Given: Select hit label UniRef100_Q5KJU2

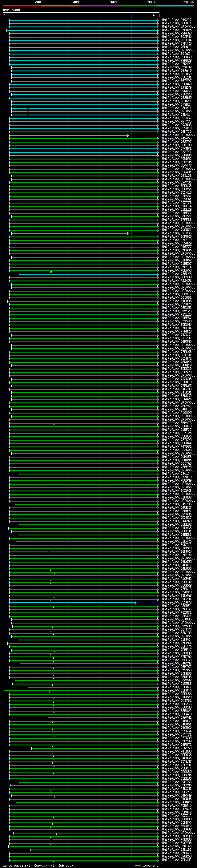Looking at the screenshot, I should click(177, 860).
